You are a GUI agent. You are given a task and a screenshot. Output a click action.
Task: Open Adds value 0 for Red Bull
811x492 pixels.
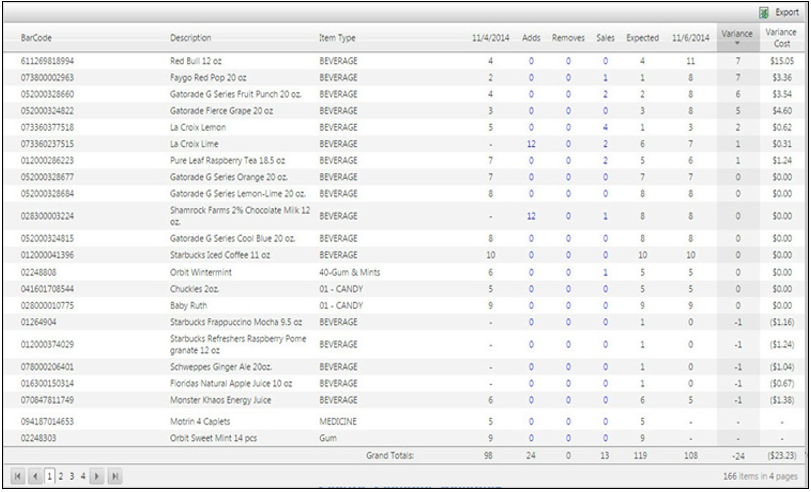(x=531, y=61)
